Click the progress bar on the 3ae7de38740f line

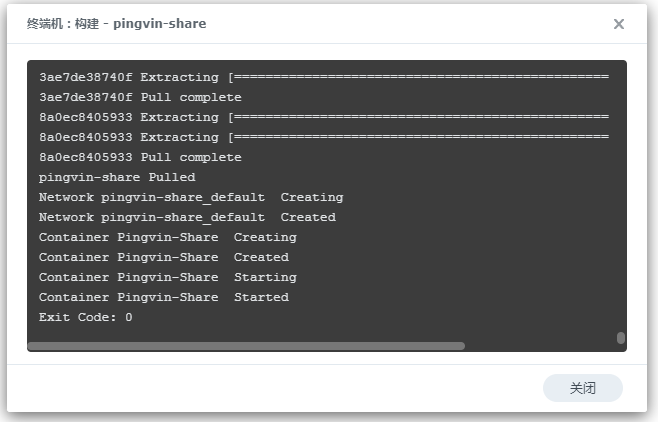tap(418, 77)
